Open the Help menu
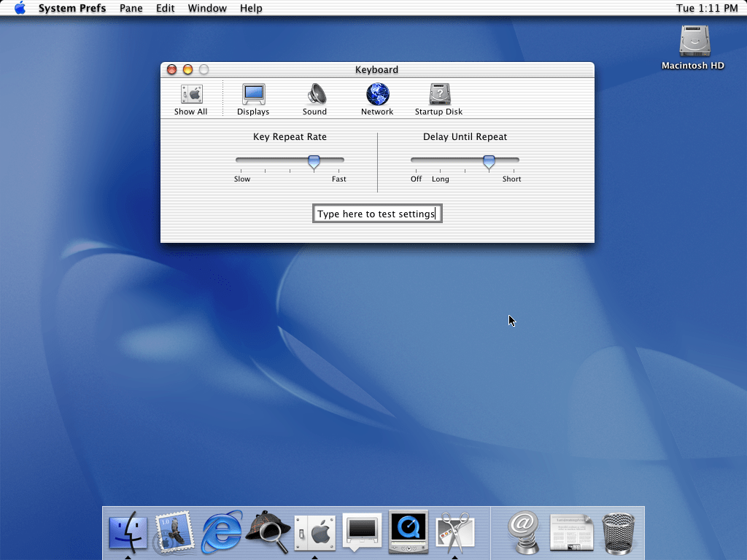The image size is (747, 560). coord(251,8)
